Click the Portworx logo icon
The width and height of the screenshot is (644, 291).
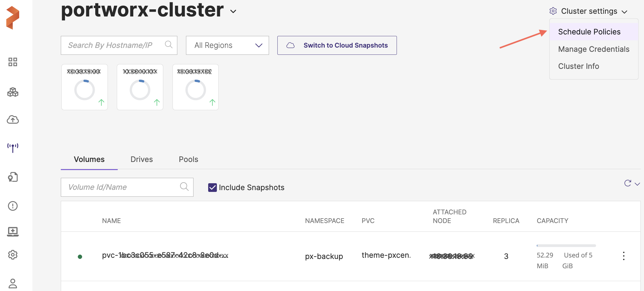13,18
